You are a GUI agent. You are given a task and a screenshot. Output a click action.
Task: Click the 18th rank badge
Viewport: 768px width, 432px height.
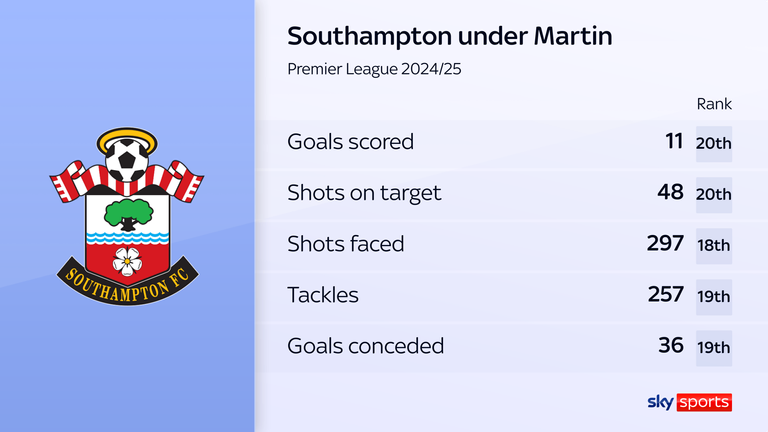(x=714, y=245)
